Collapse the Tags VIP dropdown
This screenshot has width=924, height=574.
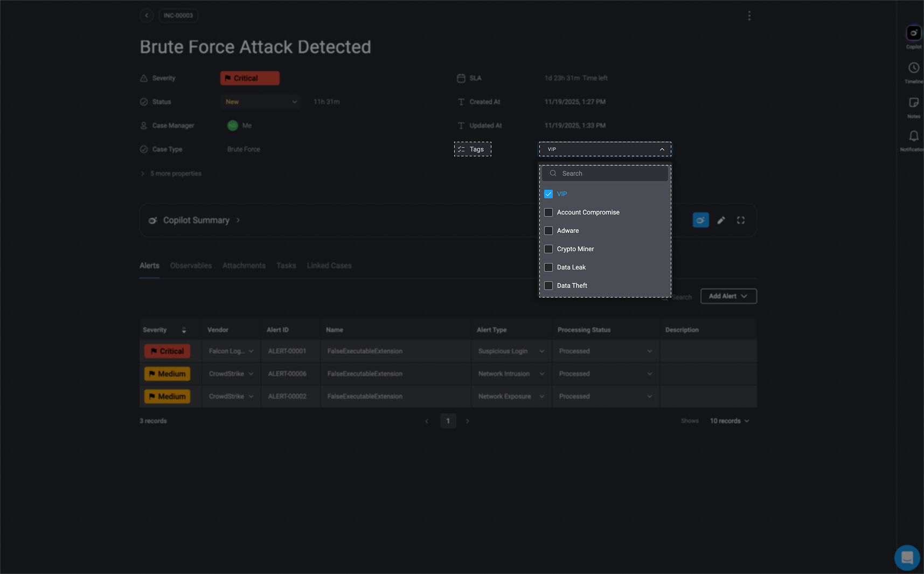click(605, 149)
